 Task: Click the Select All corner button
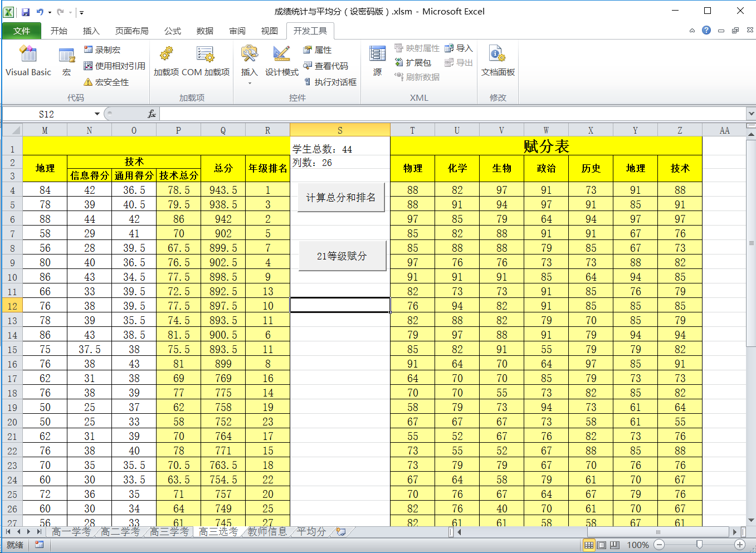[x=12, y=130]
